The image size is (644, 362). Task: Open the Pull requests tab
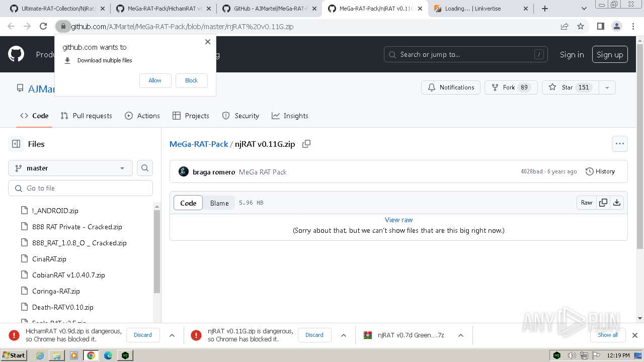pyautogui.click(x=86, y=116)
